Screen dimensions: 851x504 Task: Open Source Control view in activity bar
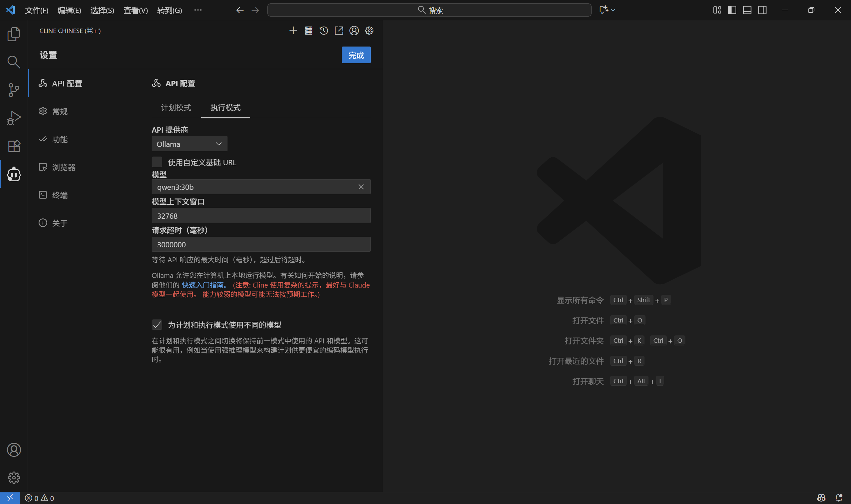pyautogui.click(x=14, y=90)
